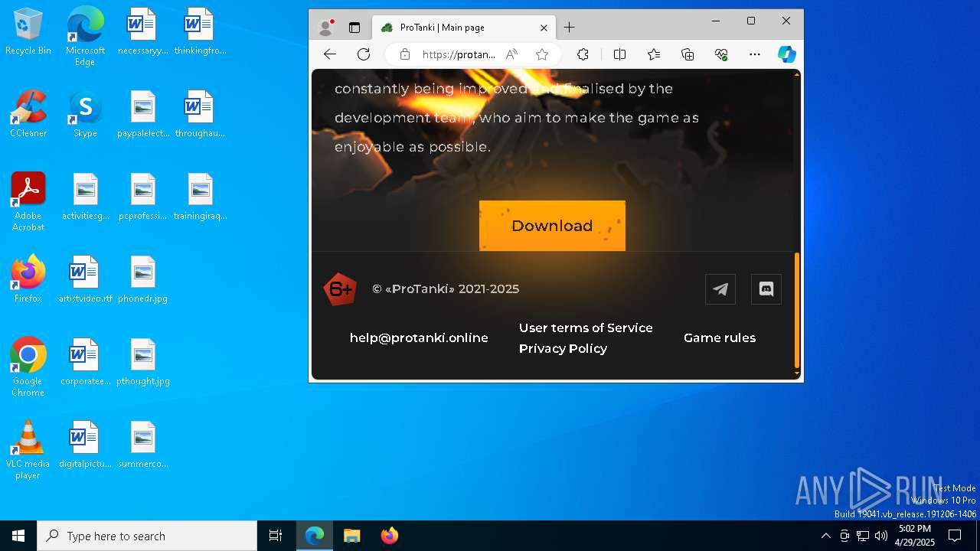Open Copilot sidebar
980x551 pixels.
click(787, 54)
